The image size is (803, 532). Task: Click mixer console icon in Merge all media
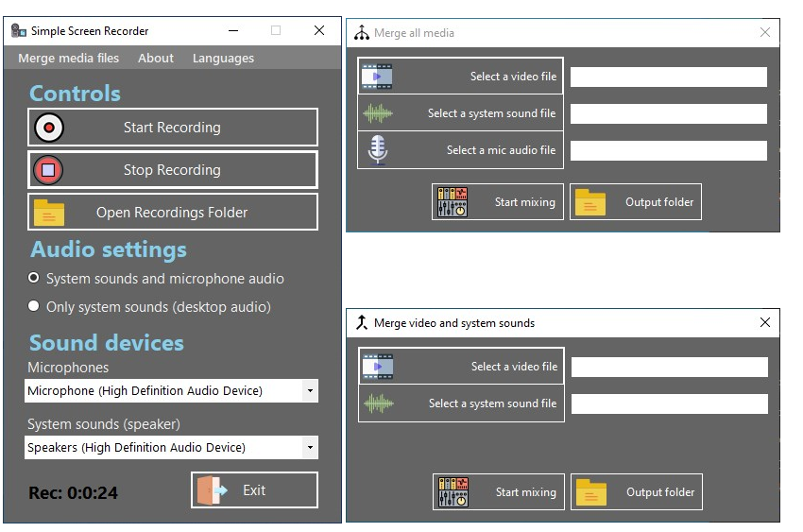click(x=453, y=201)
